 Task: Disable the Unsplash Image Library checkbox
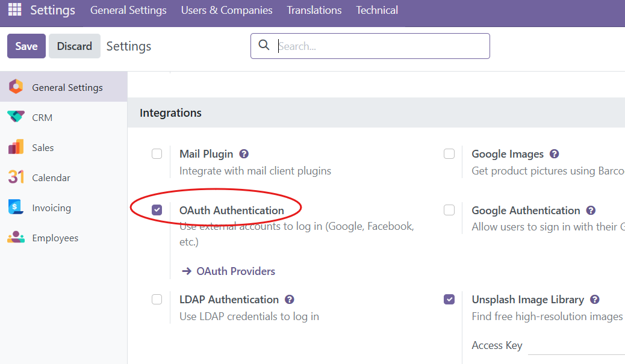tap(449, 300)
